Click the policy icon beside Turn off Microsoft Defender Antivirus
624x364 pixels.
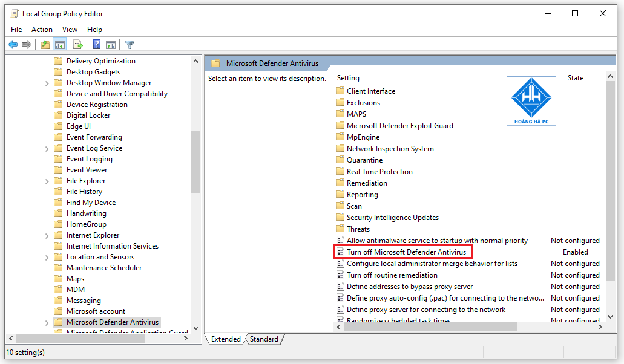(x=340, y=252)
